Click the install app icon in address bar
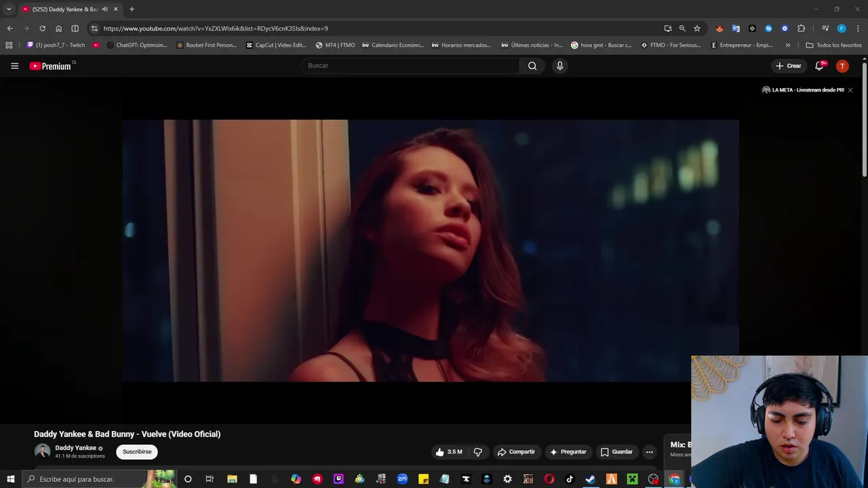 (668, 28)
